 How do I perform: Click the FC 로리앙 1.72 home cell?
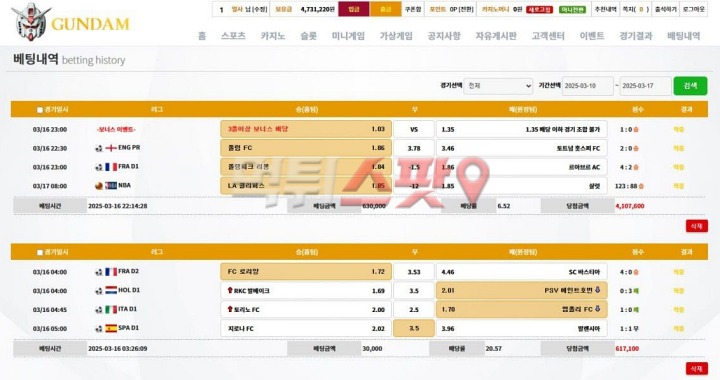306,272
